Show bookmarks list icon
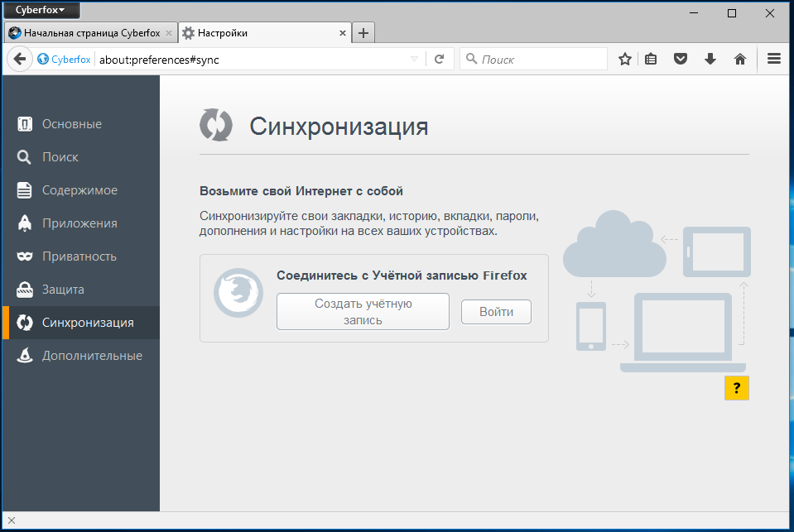The height and width of the screenshot is (532, 794). tap(651, 60)
